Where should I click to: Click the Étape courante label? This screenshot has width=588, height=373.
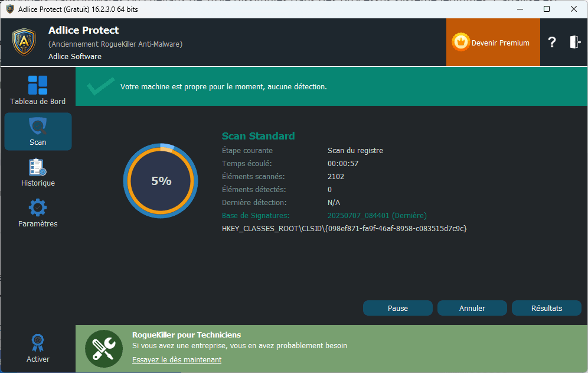coord(247,150)
